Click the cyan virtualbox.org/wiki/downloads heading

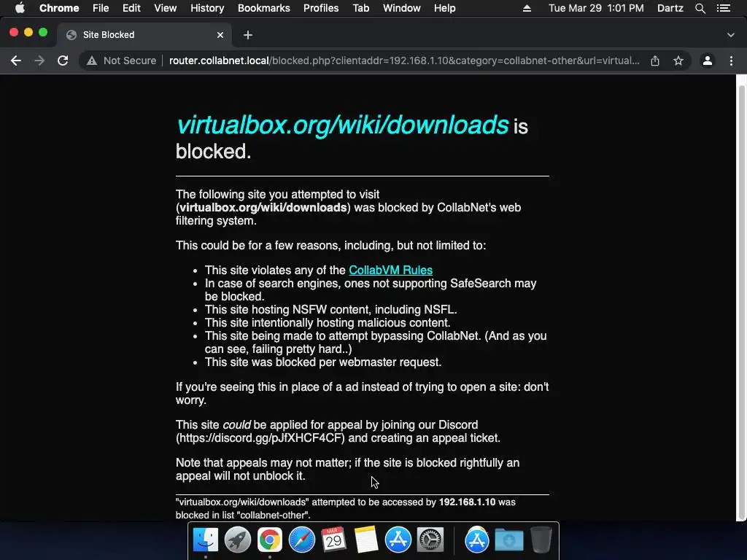343,125
